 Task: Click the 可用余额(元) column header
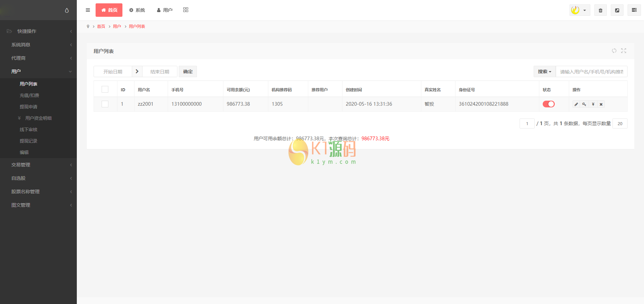pos(238,90)
